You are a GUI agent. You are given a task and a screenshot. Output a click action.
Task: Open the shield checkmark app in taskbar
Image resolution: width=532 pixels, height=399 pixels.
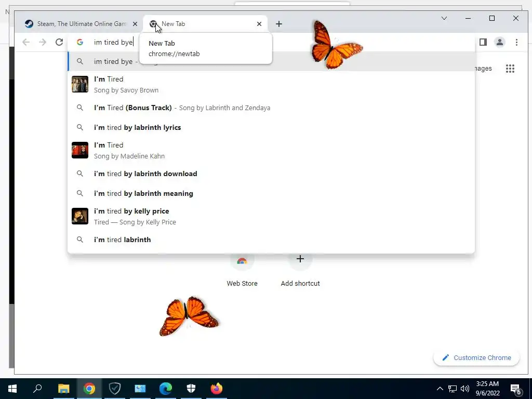click(x=115, y=389)
